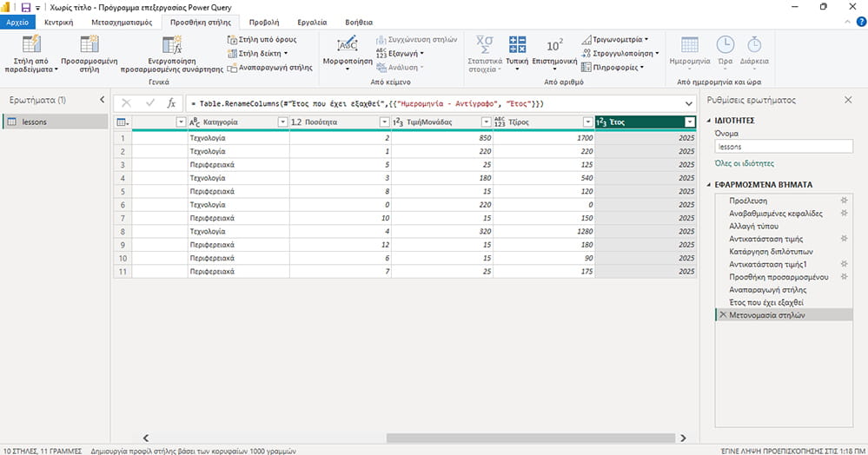
Task: Click Κατηγορία column data type icon
Action: (195, 122)
